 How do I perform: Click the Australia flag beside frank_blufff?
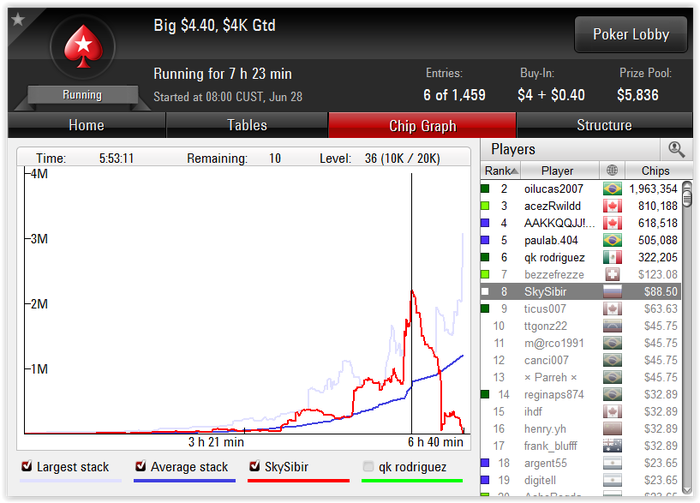[x=612, y=446]
